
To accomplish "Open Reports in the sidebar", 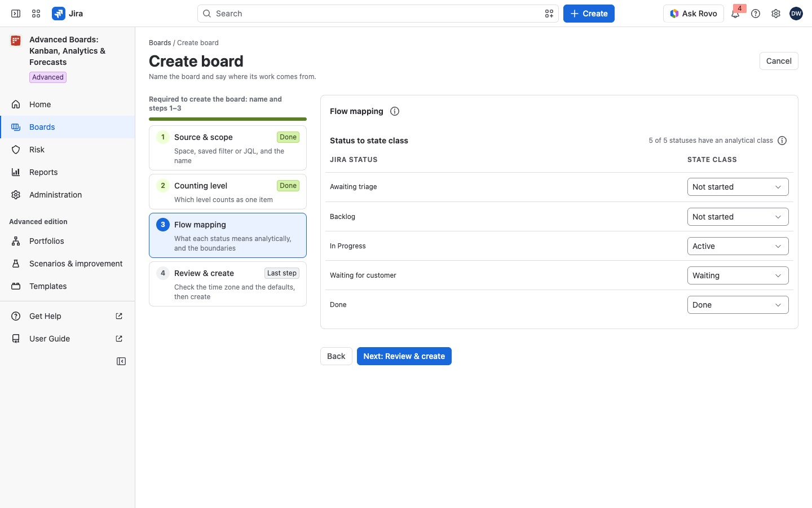I will pyautogui.click(x=68, y=172).
